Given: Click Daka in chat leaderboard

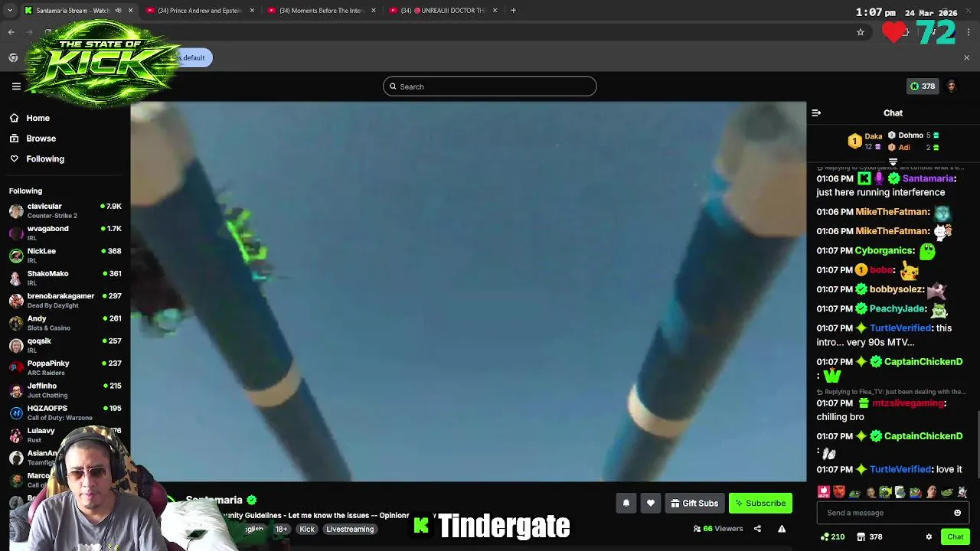Looking at the screenshot, I should click(x=873, y=136).
